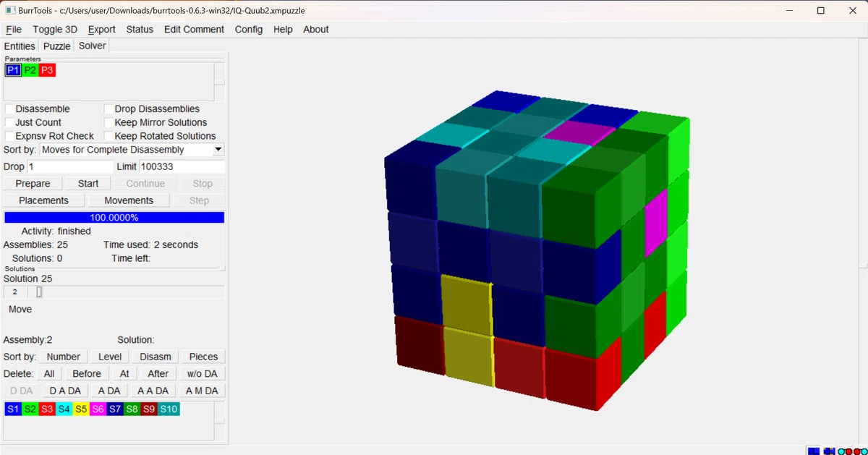Image resolution: width=868 pixels, height=455 pixels.
Task: Select the plain cube view icon in status bar
Action: [x=814, y=451]
